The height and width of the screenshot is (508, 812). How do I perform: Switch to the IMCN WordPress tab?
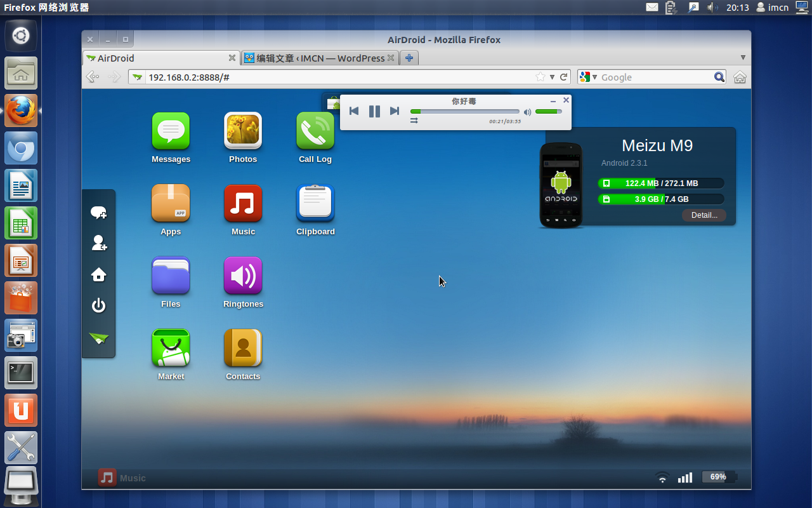point(320,58)
